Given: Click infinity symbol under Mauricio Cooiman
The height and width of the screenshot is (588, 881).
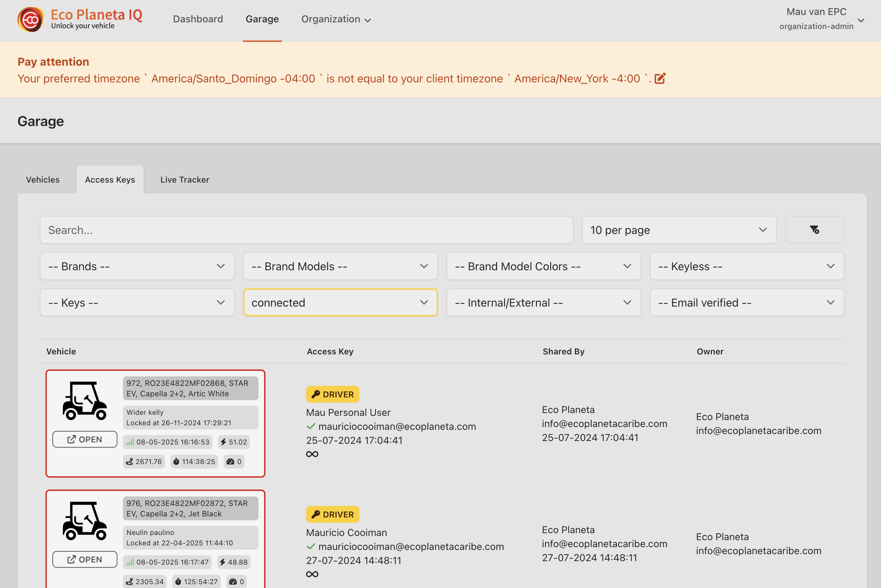Looking at the screenshot, I should pos(312,574).
